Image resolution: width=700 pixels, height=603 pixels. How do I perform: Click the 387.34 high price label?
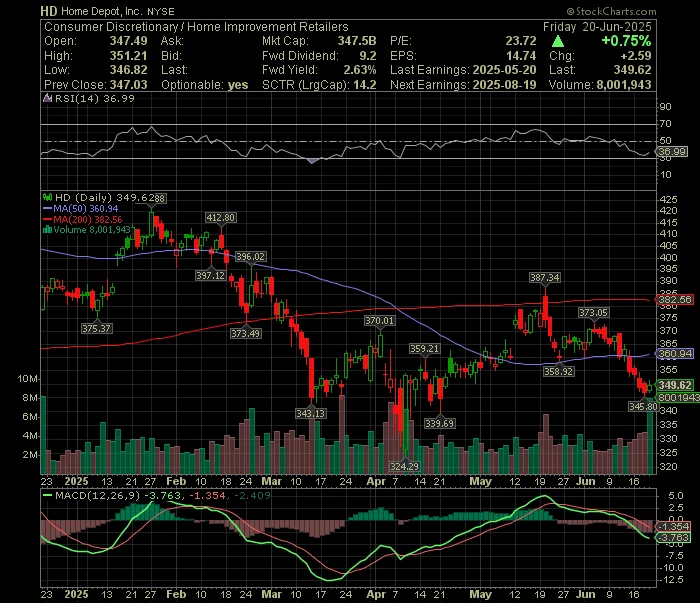click(x=545, y=278)
